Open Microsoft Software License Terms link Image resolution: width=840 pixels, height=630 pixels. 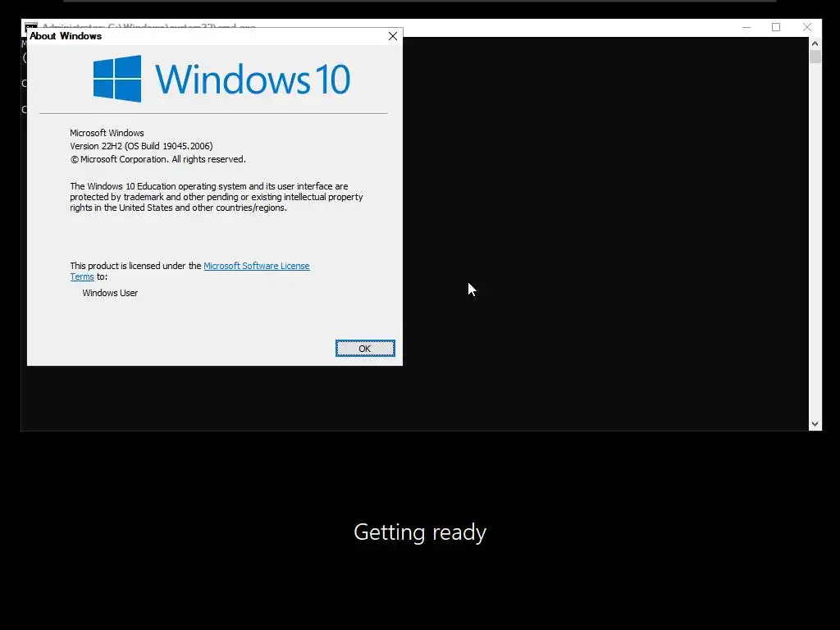257,266
